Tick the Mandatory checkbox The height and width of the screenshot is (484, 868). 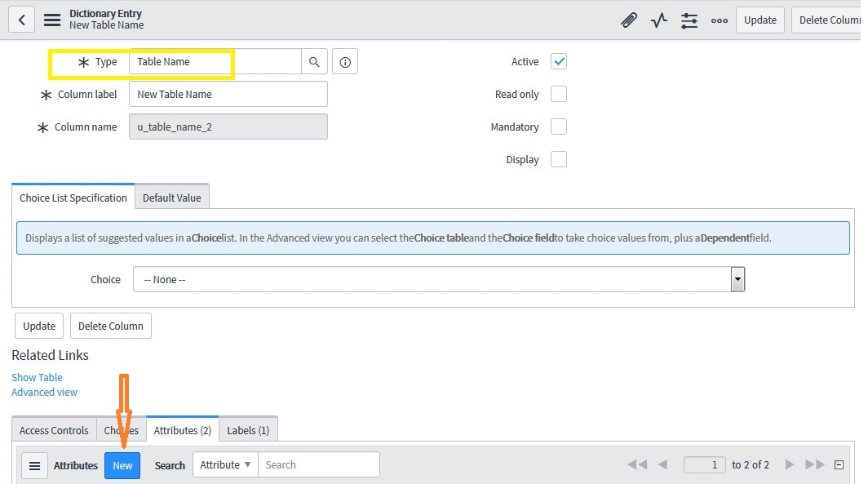[x=559, y=127]
